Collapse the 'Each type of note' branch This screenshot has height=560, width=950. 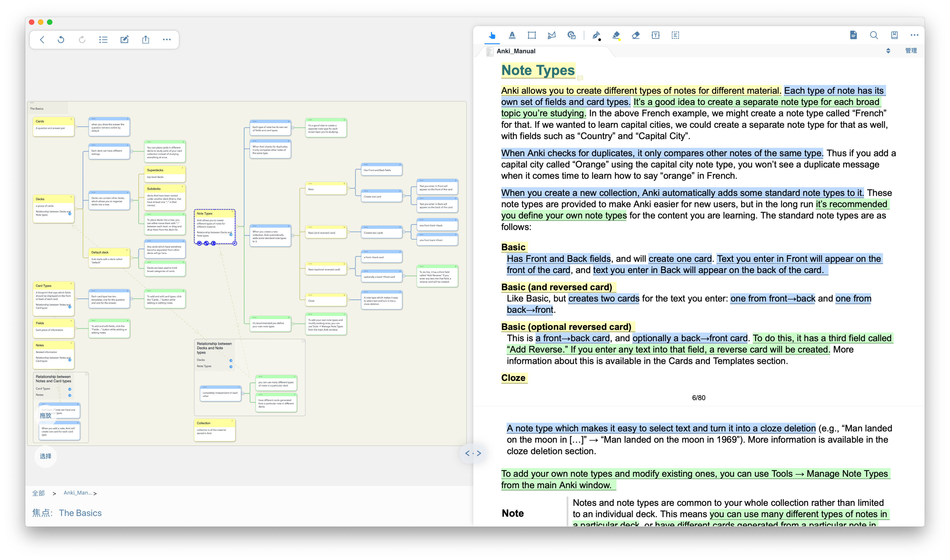point(293,128)
